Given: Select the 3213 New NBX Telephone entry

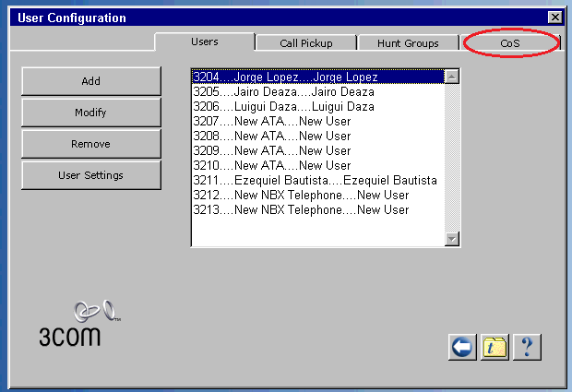Looking at the screenshot, I should click(x=301, y=210).
